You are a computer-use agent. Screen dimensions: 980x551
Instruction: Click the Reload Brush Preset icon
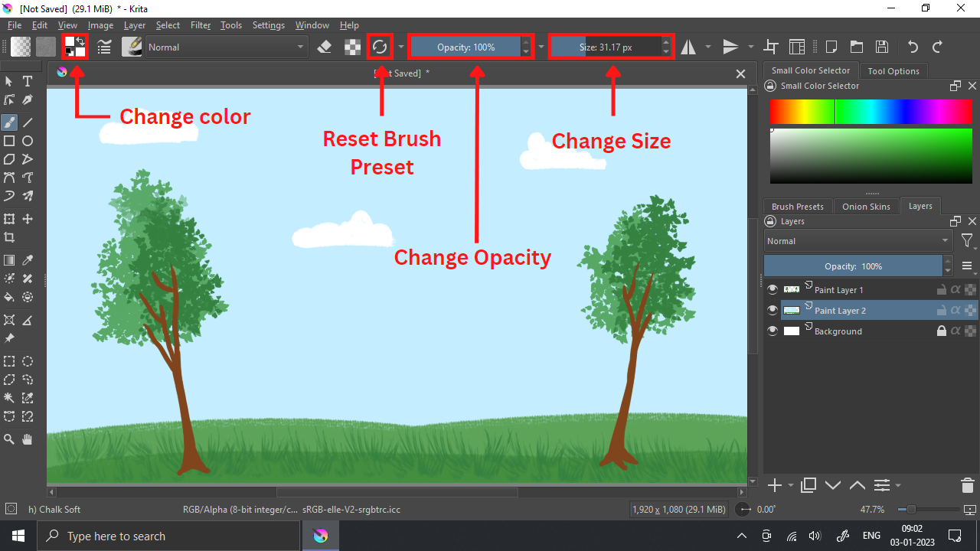(x=380, y=47)
